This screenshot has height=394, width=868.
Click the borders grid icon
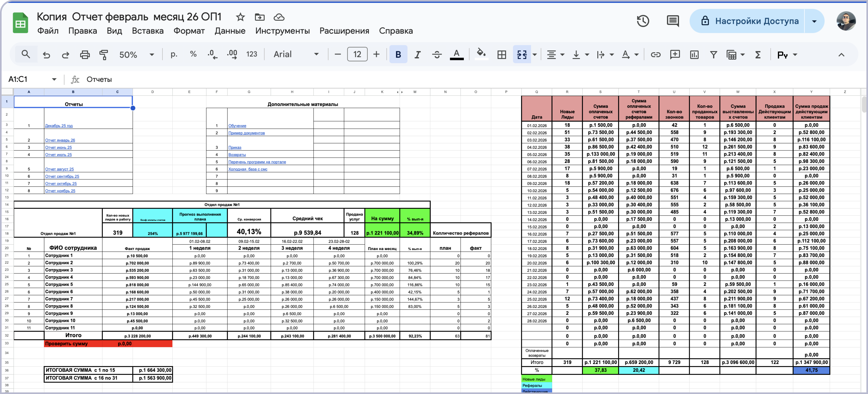(x=502, y=55)
